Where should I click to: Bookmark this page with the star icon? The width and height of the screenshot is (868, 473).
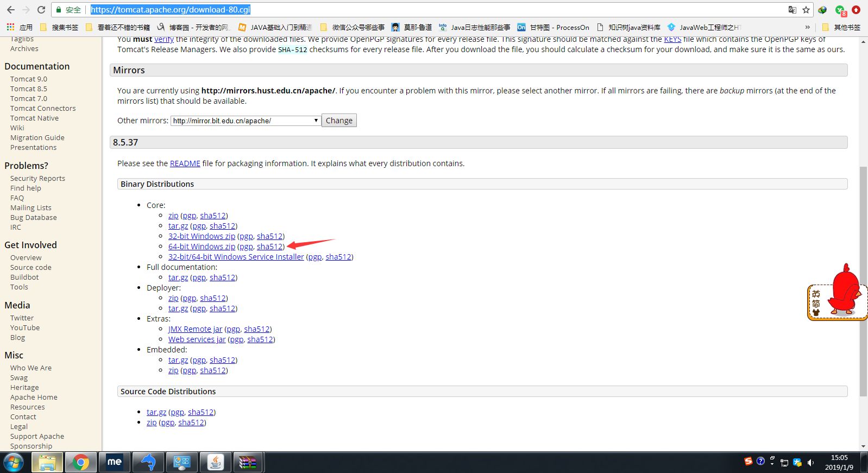pyautogui.click(x=806, y=10)
